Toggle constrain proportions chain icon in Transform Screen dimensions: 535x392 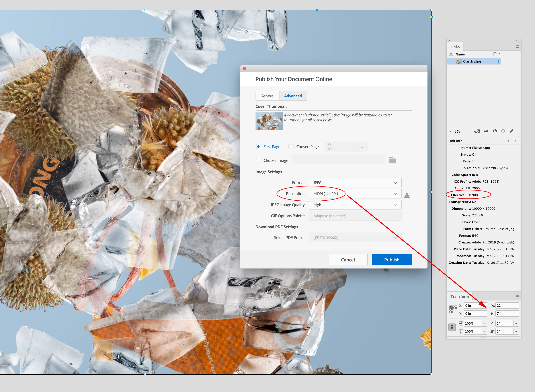point(452,327)
